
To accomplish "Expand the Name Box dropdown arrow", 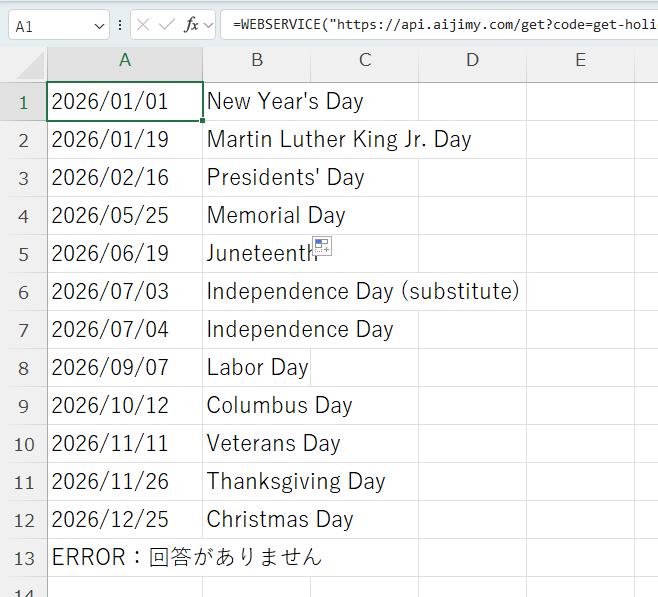I will tap(98, 26).
